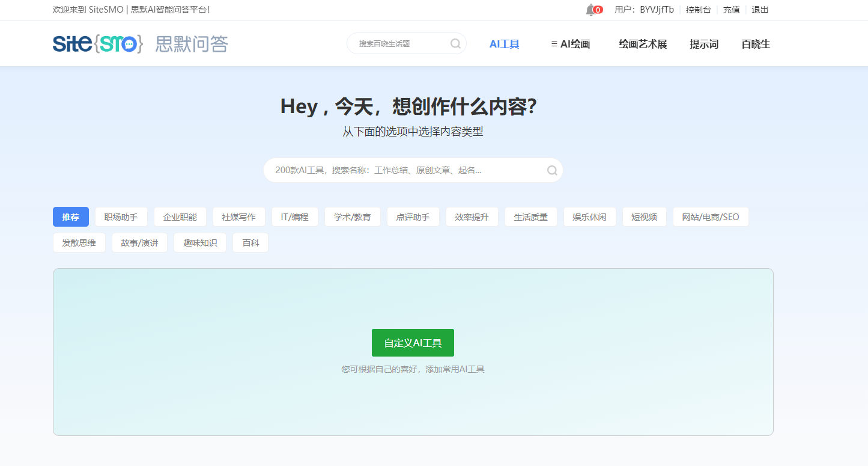This screenshot has height=466, width=868.
Task: Click the green 自定义AI工具 button
Action: [413, 342]
